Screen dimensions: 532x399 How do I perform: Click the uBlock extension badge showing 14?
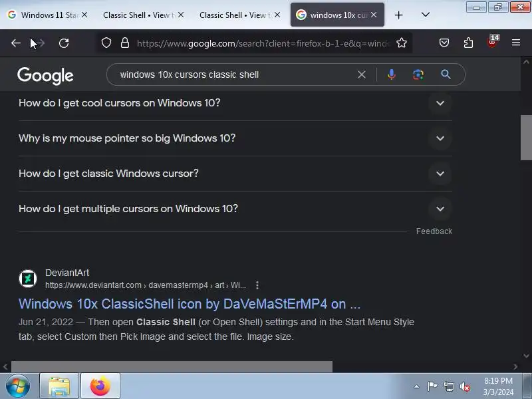pyautogui.click(x=493, y=41)
